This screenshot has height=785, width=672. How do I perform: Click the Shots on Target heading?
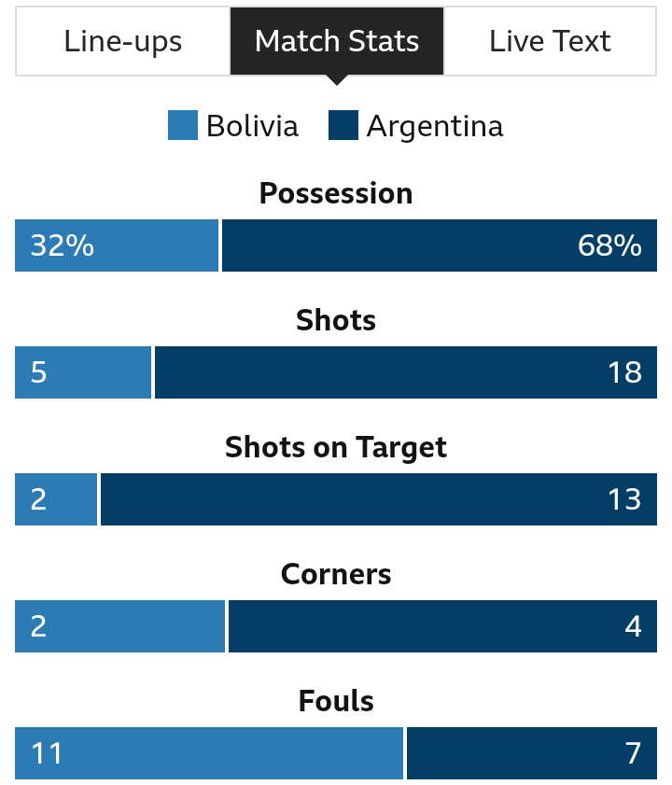(x=336, y=447)
